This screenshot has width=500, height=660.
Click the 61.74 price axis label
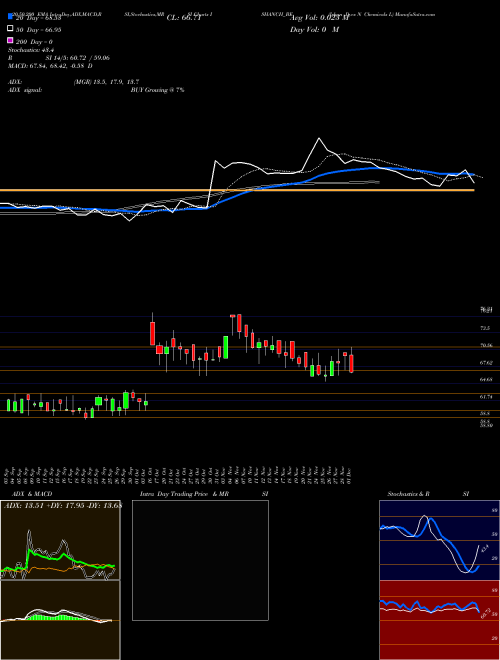click(486, 397)
